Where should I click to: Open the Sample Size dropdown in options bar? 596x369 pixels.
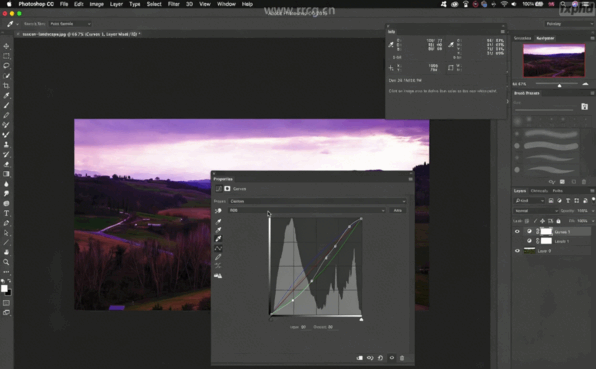pos(70,24)
